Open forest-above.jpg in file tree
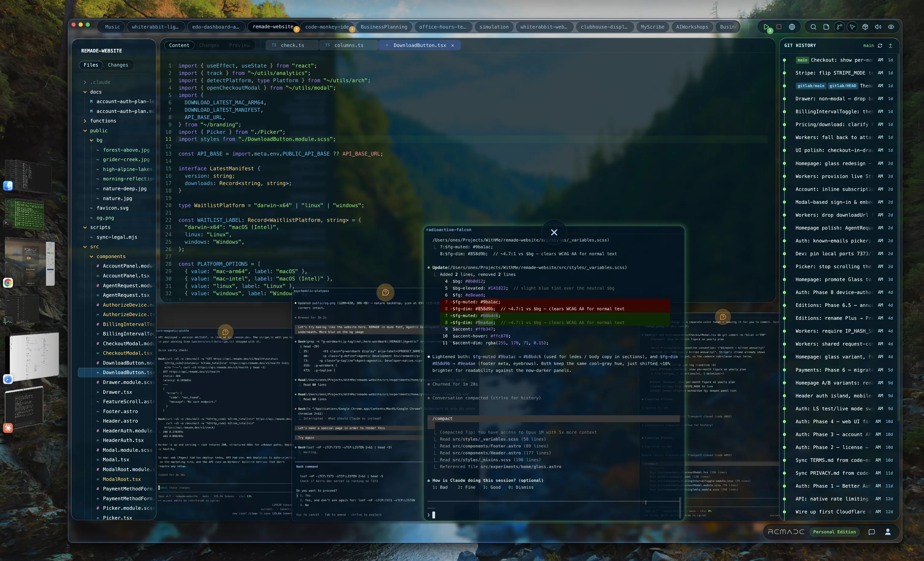 tap(126, 150)
